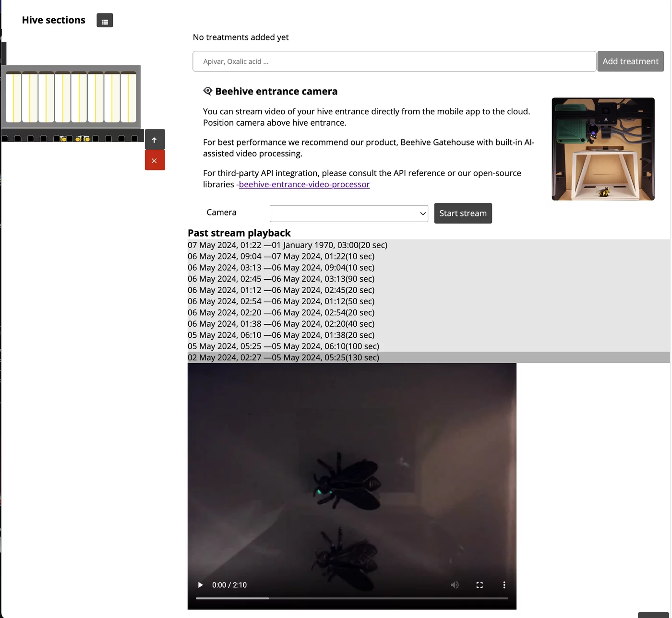672x618 pixels.
Task: Click bee icons on hive entrance strip
Action: point(75,139)
